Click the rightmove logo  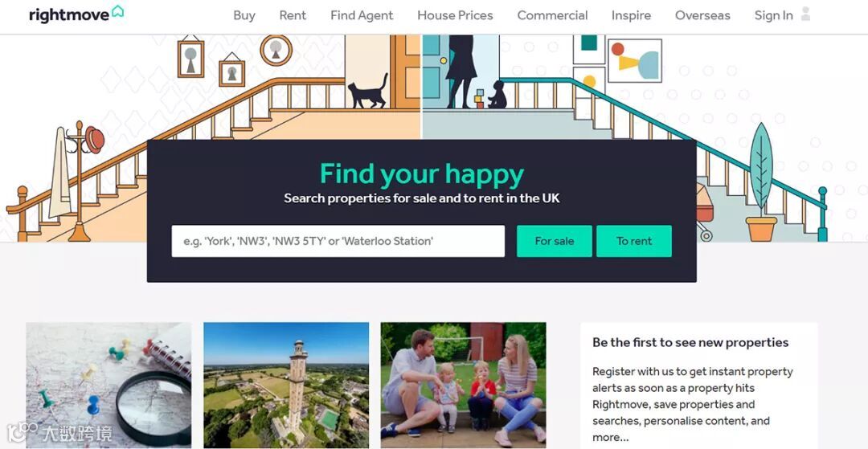pyautogui.click(x=76, y=14)
